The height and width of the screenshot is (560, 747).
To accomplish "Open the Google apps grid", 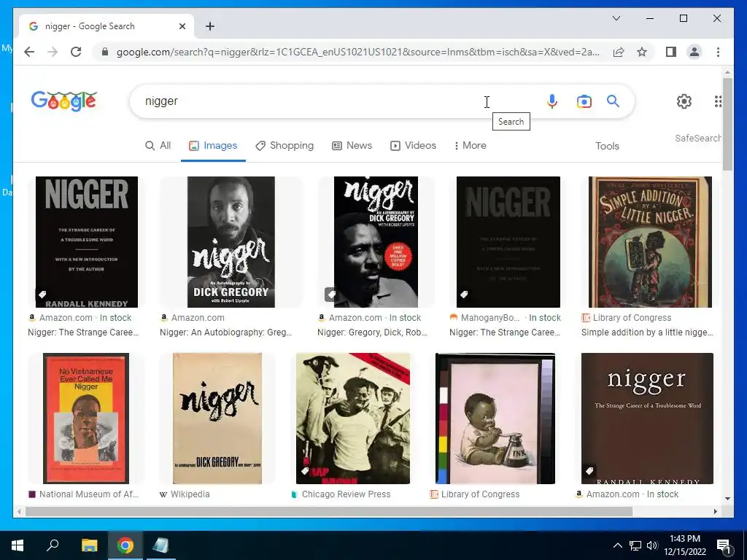I will point(718,101).
